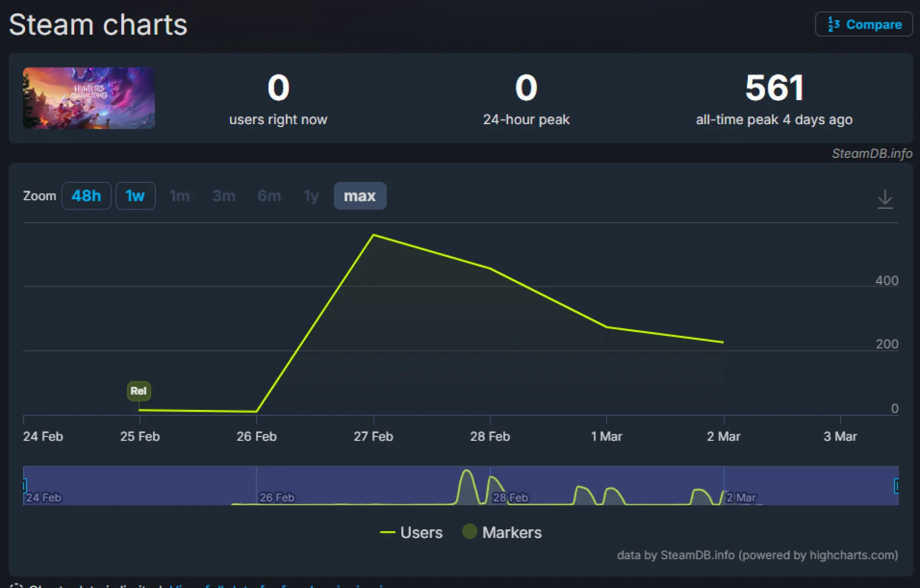Switch to the max zoom tab

click(360, 196)
